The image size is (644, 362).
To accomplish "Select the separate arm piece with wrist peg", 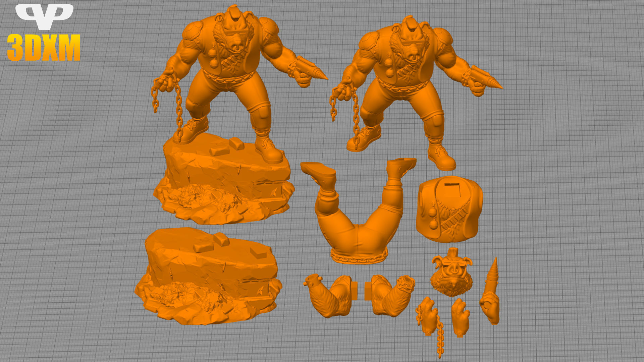I will pos(330,295).
